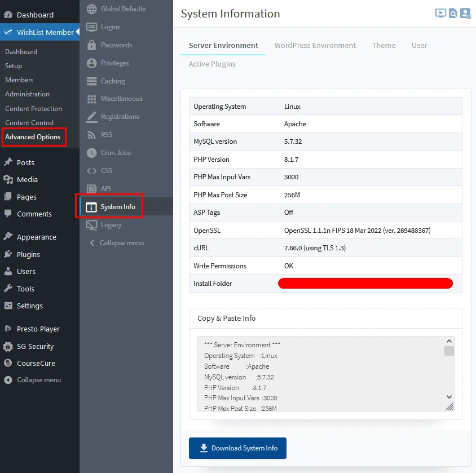Click the document search icon
This screenshot has height=473, width=476.
(x=453, y=14)
